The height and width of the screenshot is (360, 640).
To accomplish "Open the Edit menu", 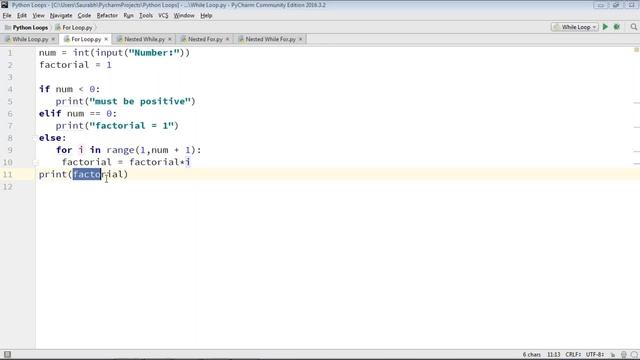I will click(22, 16).
